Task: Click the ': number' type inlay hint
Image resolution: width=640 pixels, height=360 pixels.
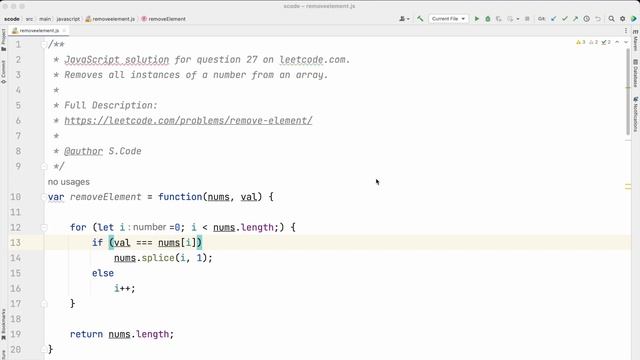Action: tap(147, 227)
